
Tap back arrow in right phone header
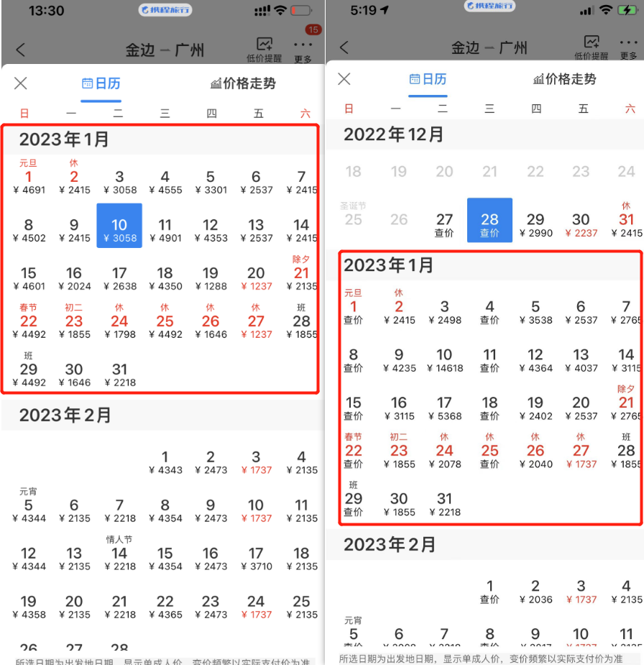(x=344, y=47)
